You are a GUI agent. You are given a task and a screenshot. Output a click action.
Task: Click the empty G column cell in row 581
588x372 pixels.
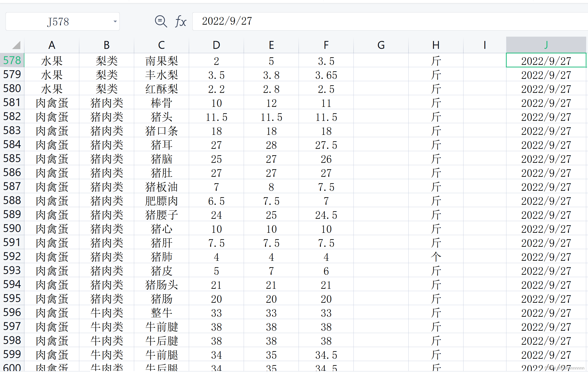[381, 102]
